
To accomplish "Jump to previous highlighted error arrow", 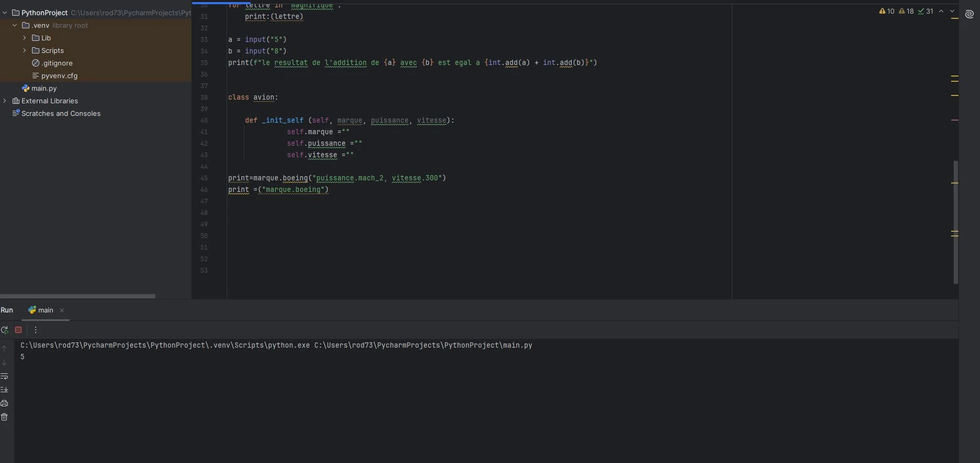I will pos(941,11).
